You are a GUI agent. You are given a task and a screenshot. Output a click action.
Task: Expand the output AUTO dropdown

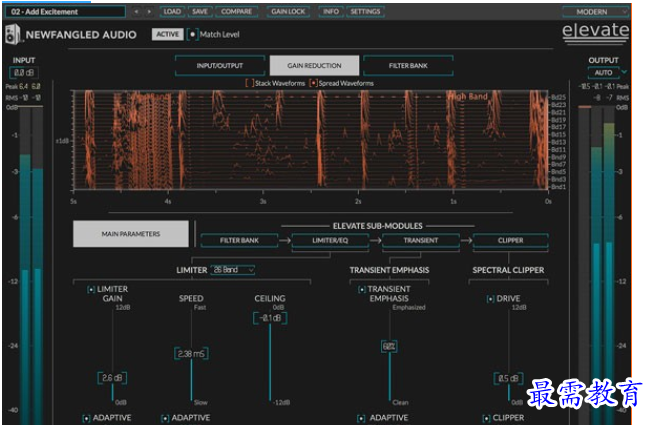[x=609, y=72]
